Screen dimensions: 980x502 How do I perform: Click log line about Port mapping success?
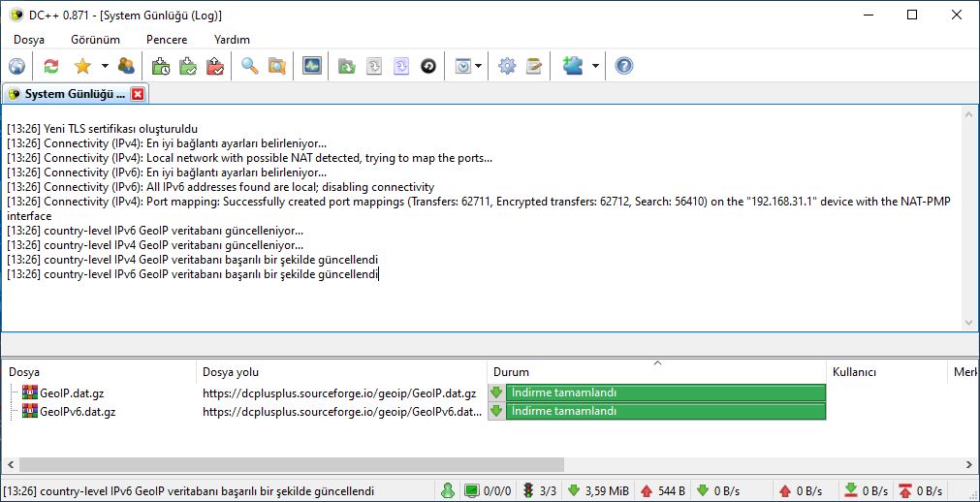tap(480, 208)
